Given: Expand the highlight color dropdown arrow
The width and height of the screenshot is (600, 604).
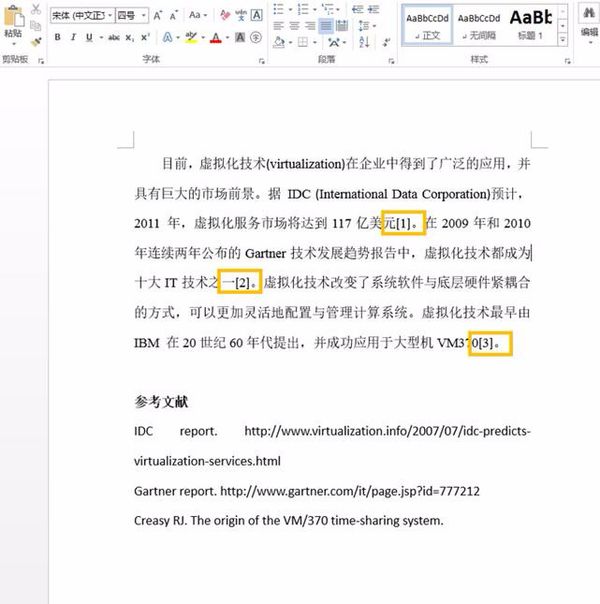Looking at the screenshot, I should coord(203,37).
